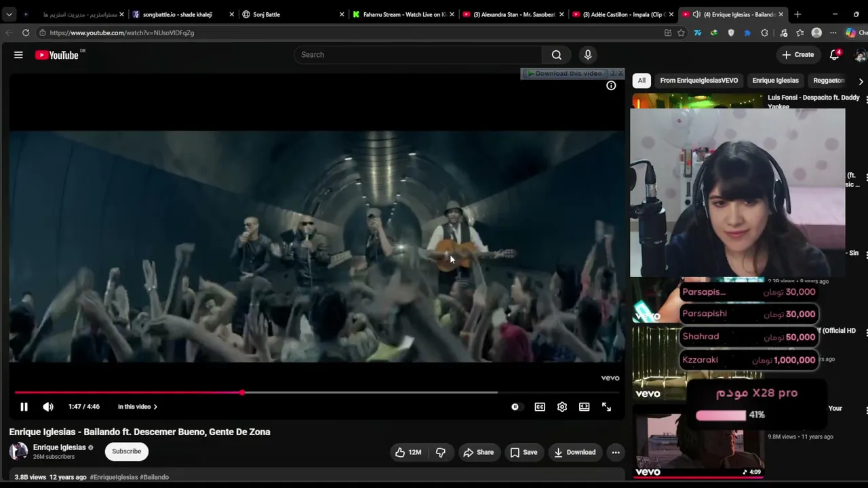The height and width of the screenshot is (488, 868).
Task: Like the Bailando video
Action: coord(408,452)
